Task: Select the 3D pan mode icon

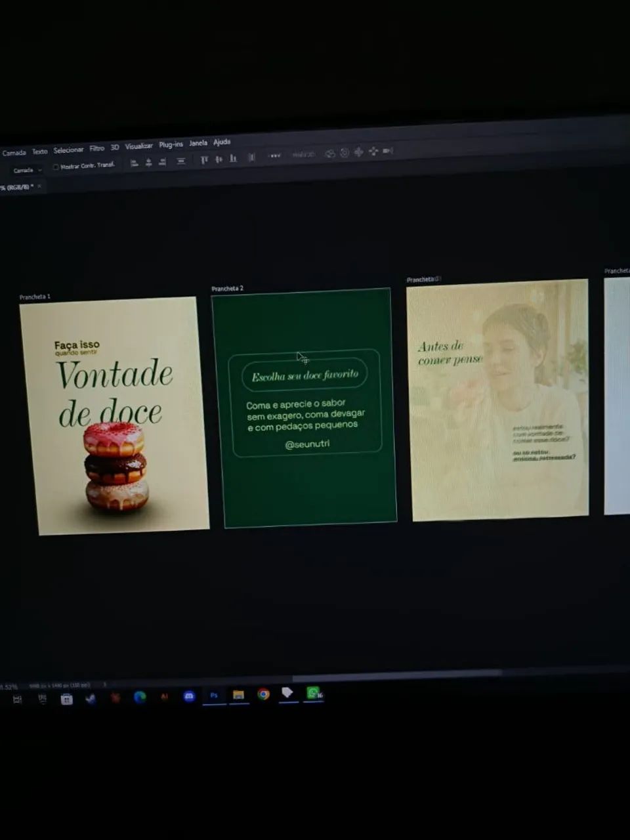Action: [x=359, y=152]
